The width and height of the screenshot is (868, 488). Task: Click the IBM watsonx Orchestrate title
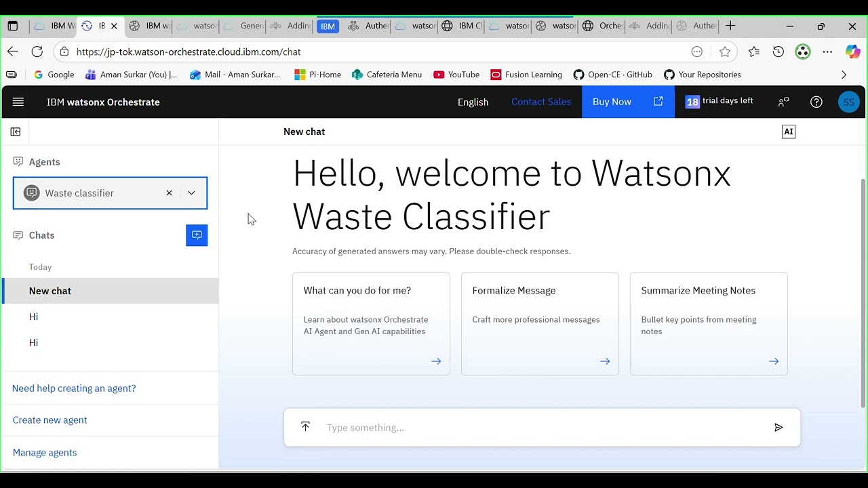[103, 102]
